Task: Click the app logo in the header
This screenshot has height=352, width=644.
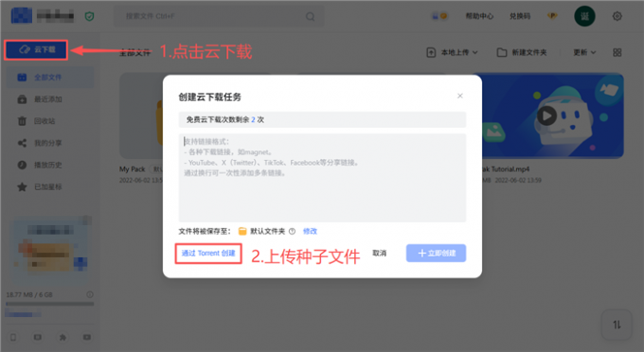Action: click(x=22, y=16)
